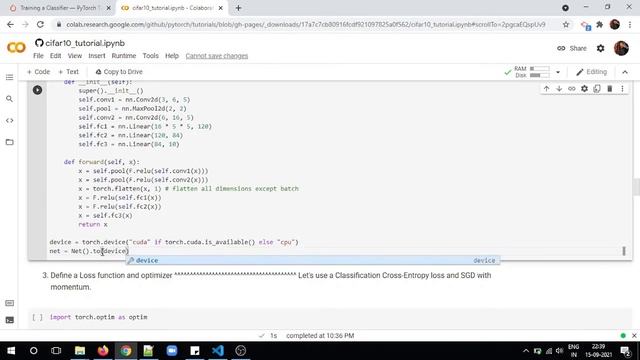640x360 pixels.
Task: Open the Google account avatar in Colab
Action: 621,48
